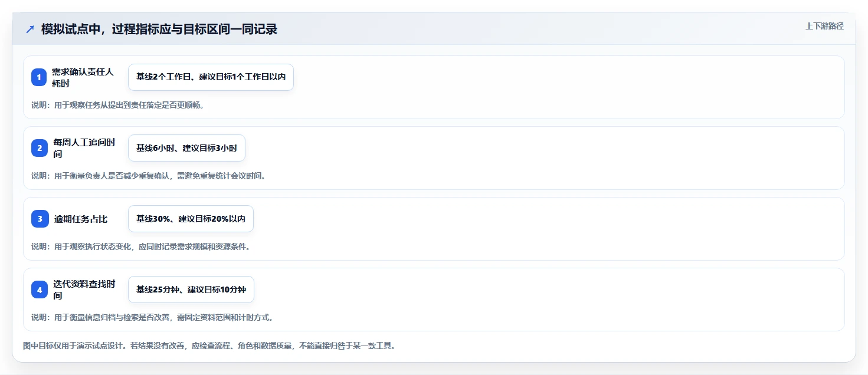The height and width of the screenshot is (375, 868).
Task: Click the number 4 badge
Action: tap(40, 290)
